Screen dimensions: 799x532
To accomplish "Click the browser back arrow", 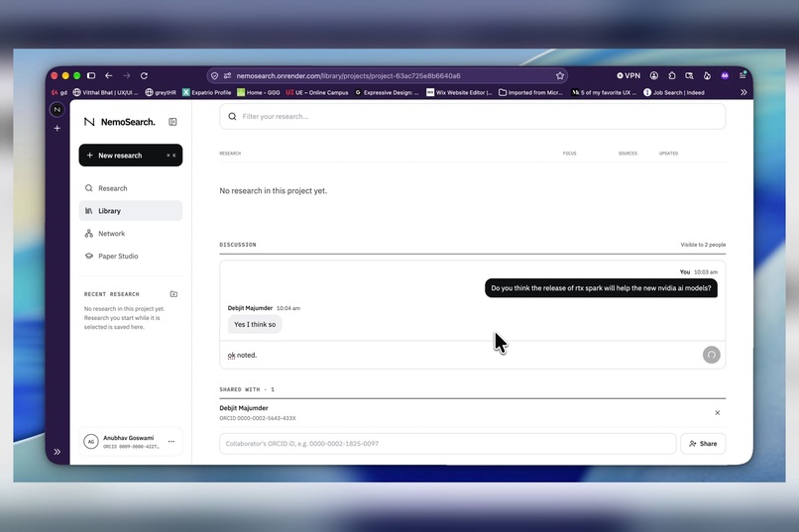I will click(108, 75).
